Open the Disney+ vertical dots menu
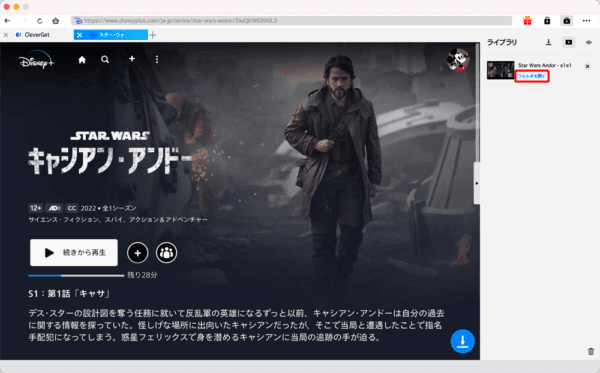Image resolution: width=600 pixels, height=373 pixels. (x=157, y=59)
